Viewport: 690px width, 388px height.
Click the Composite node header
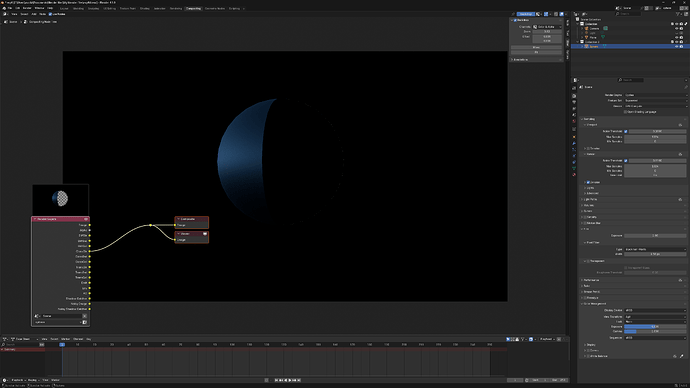click(191, 219)
